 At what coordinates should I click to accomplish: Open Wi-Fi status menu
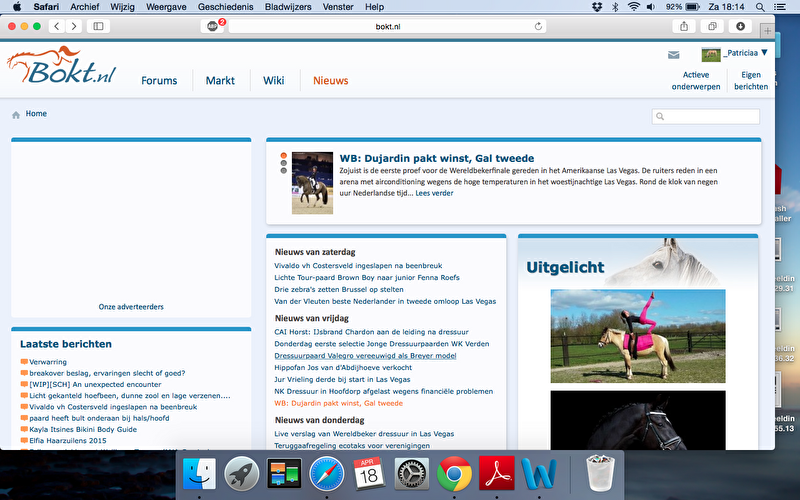(634, 7)
